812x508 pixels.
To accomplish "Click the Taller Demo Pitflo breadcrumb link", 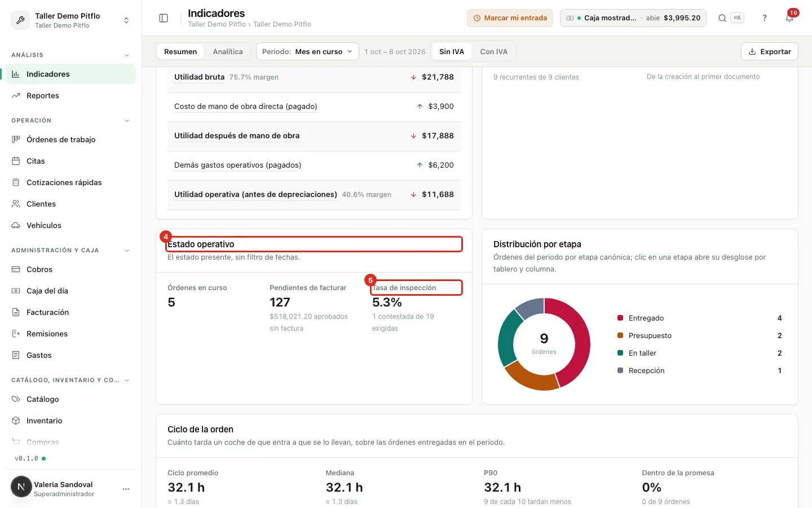I will [217, 24].
